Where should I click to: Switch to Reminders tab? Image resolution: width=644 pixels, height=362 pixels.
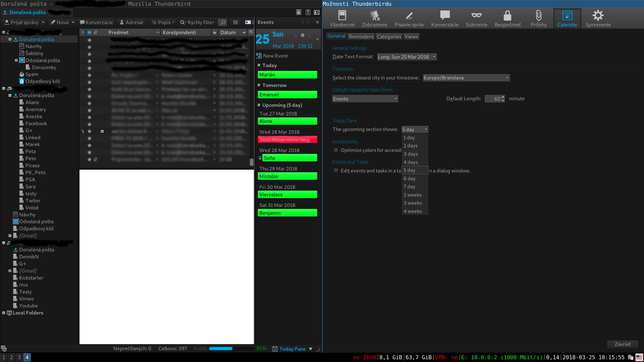pyautogui.click(x=361, y=37)
